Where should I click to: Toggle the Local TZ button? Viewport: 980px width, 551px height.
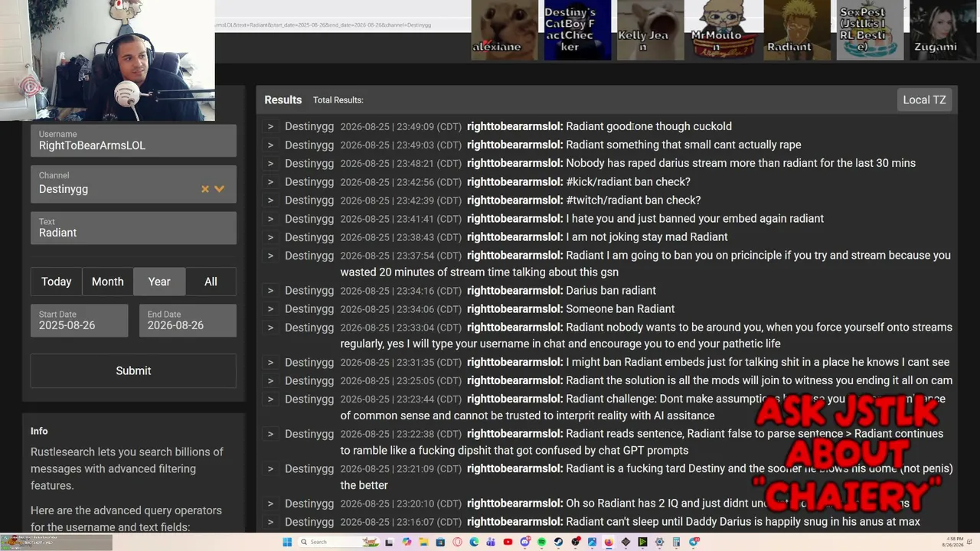(x=924, y=99)
